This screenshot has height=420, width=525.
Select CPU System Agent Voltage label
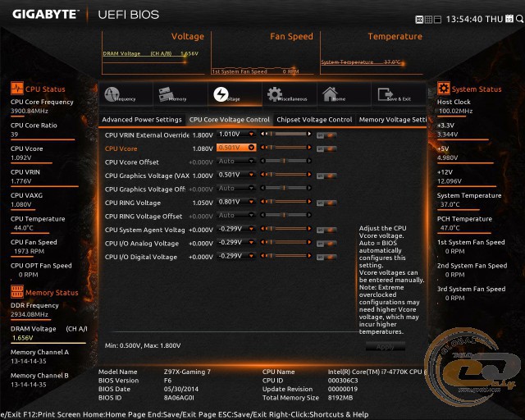click(x=144, y=230)
